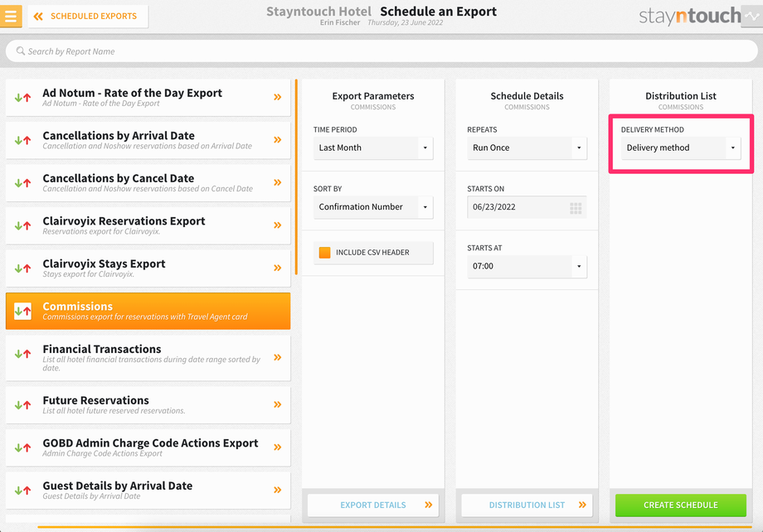Screen dimensions: 763x532
Task: Open chevron for Cancellations by Cancel Date
Action: tap(277, 182)
